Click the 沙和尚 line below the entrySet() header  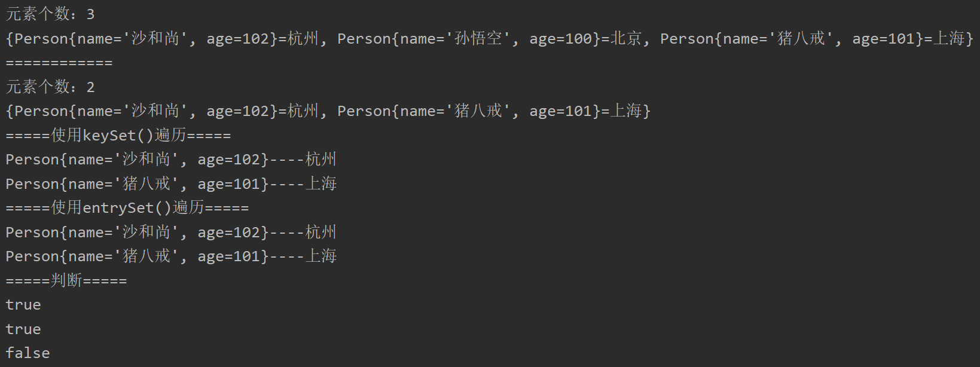click(x=171, y=233)
